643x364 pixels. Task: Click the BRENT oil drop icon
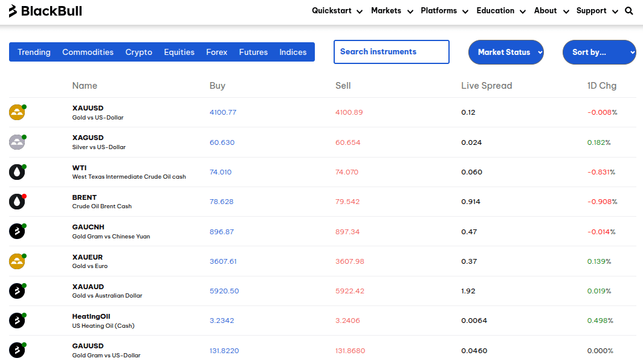coord(17,202)
